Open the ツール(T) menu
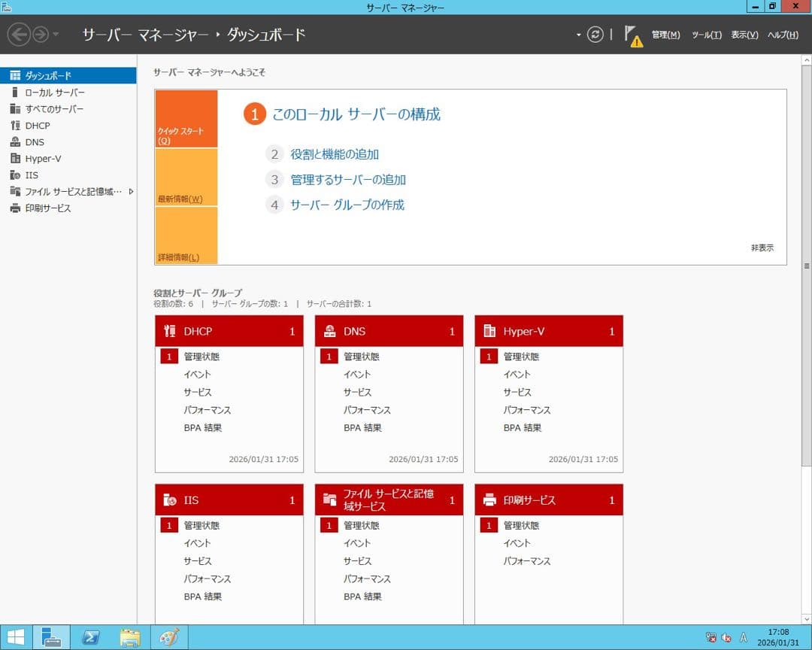This screenshot has height=650, width=812. pos(705,35)
